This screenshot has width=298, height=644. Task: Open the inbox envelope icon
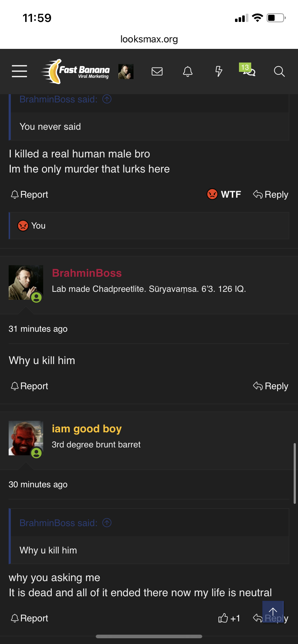coord(157,72)
